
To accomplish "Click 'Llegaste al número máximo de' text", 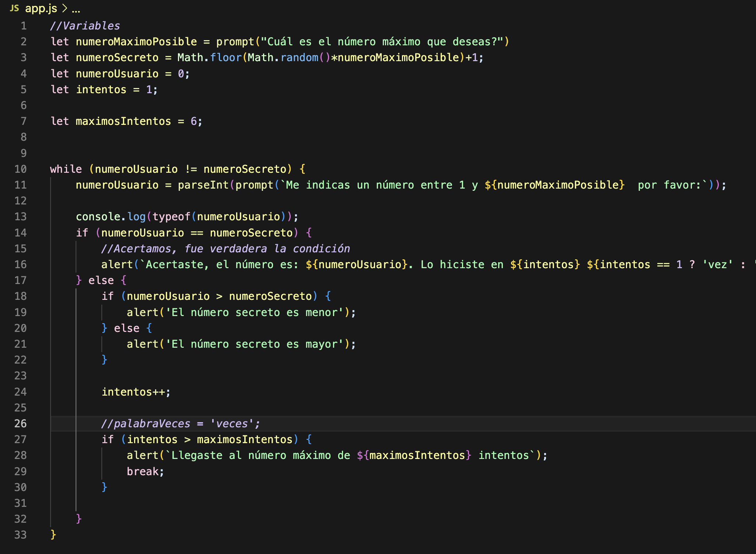I will 261,455.
